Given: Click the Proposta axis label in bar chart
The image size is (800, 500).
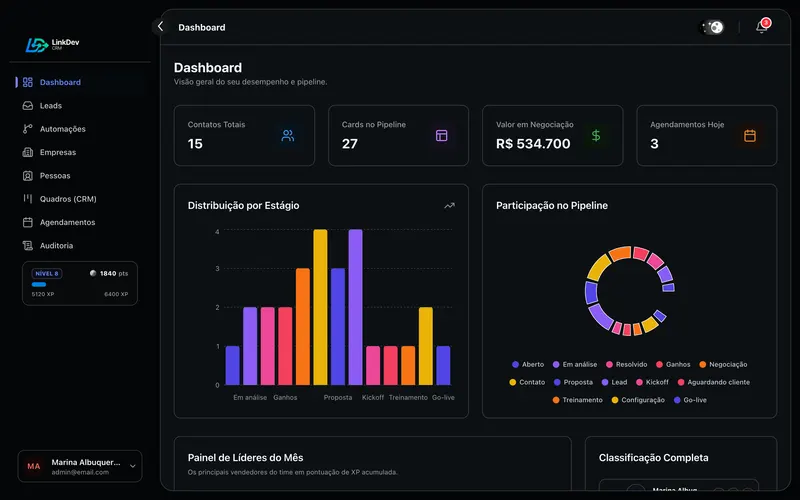Looking at the screenshot, I should click(x=338, y=397).
